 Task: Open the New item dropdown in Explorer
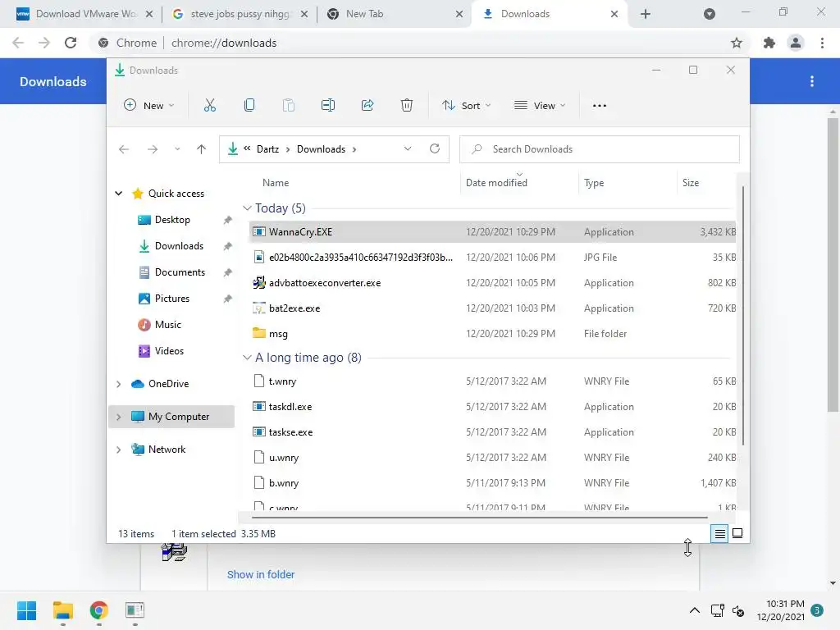pos(149,106)
